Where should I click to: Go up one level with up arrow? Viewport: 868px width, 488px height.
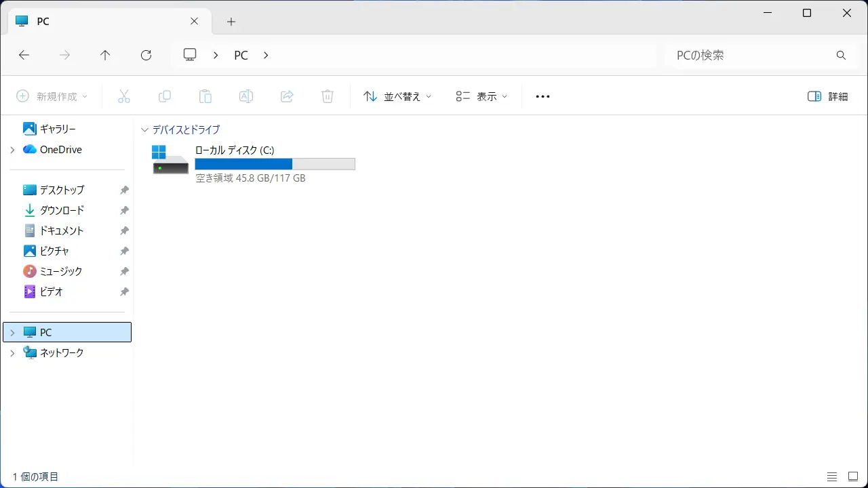tap(105, 55)
